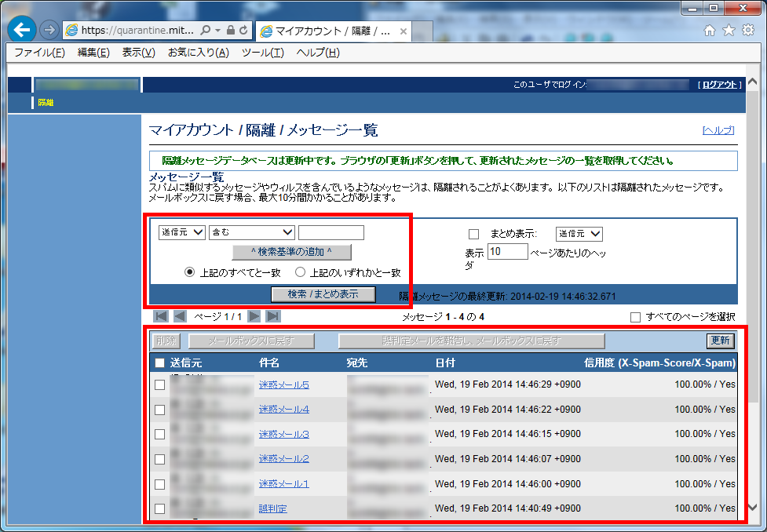Check すべてのページを選択 checkbox
The width and height of the screenshot is (767, 532).
[635, 317]
